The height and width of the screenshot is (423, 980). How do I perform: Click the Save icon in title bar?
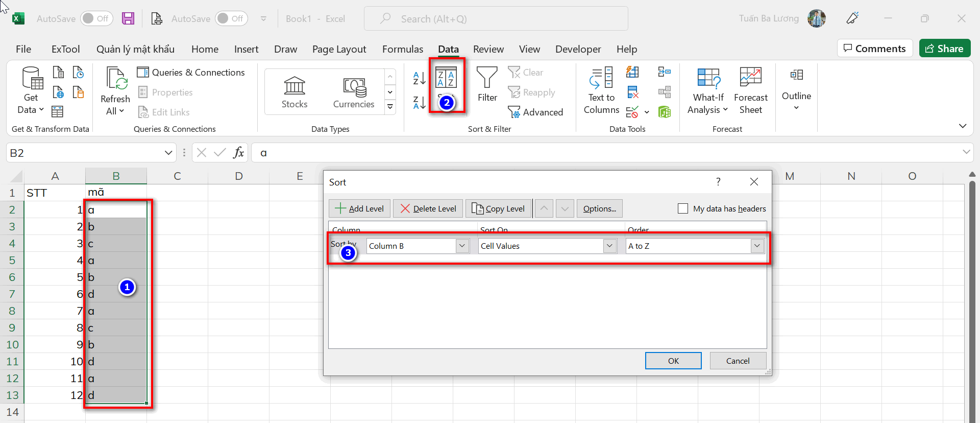coord(128,18)
